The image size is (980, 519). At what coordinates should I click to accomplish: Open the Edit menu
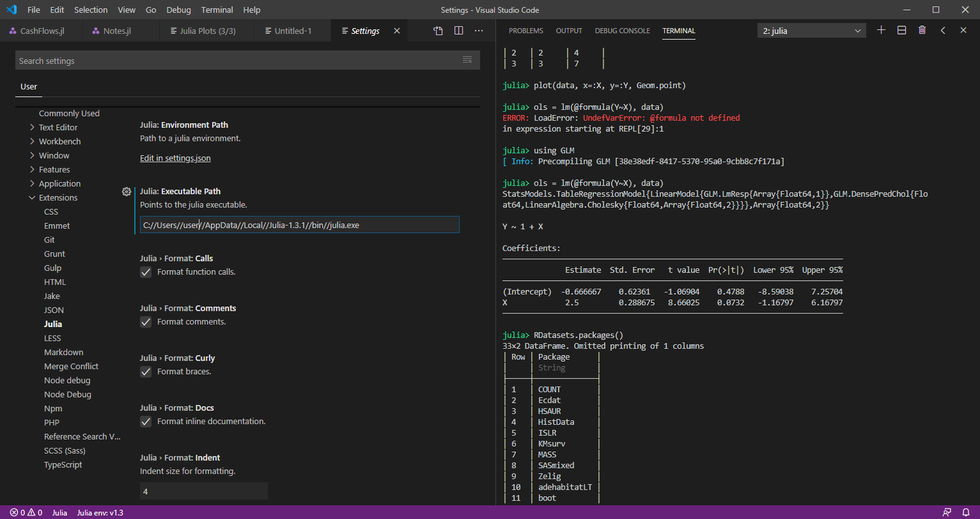pos(57,10)
